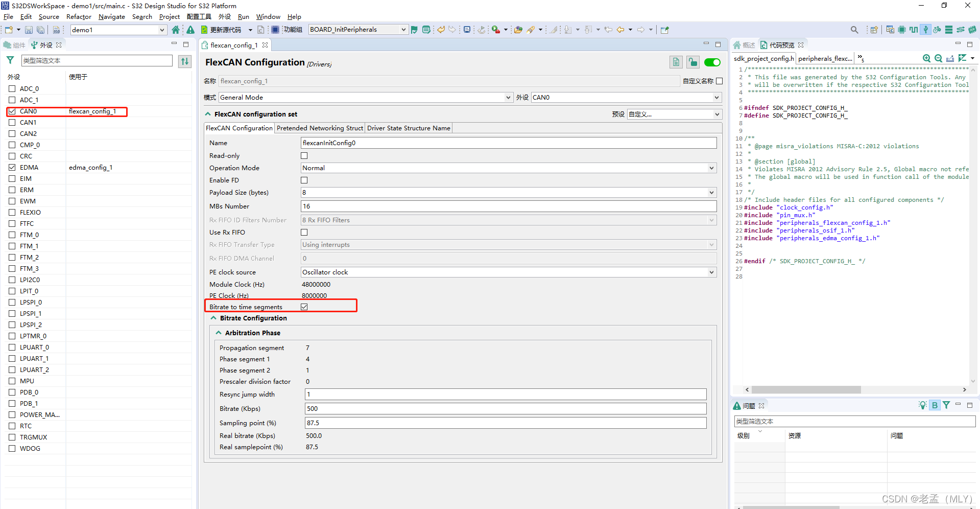This screenshot has height=509, width=980.
Task: Open the Payload Size dropdown
Action: [509, 192]
